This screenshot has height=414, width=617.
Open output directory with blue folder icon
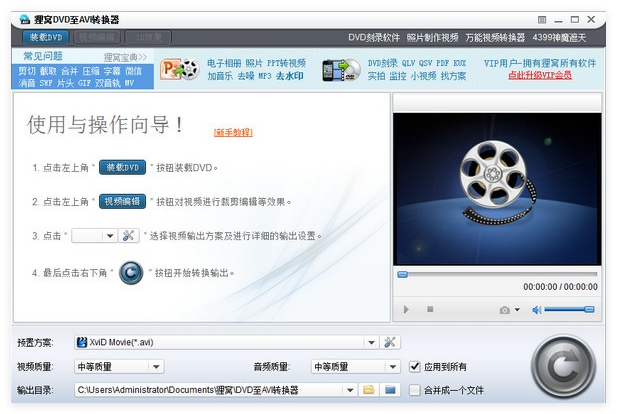pos(390,389)
